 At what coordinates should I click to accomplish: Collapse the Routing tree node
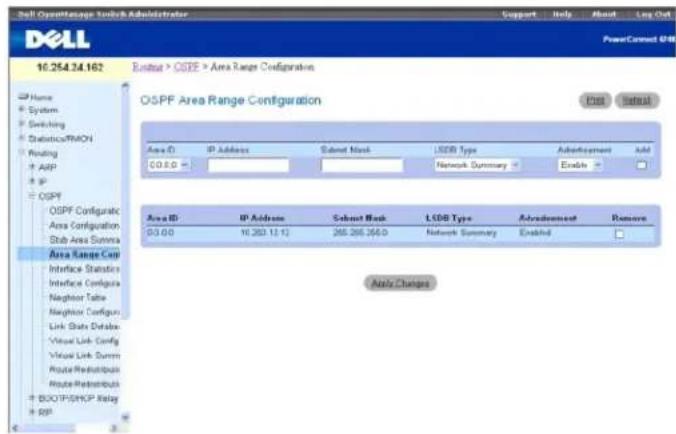click(22, 153)
